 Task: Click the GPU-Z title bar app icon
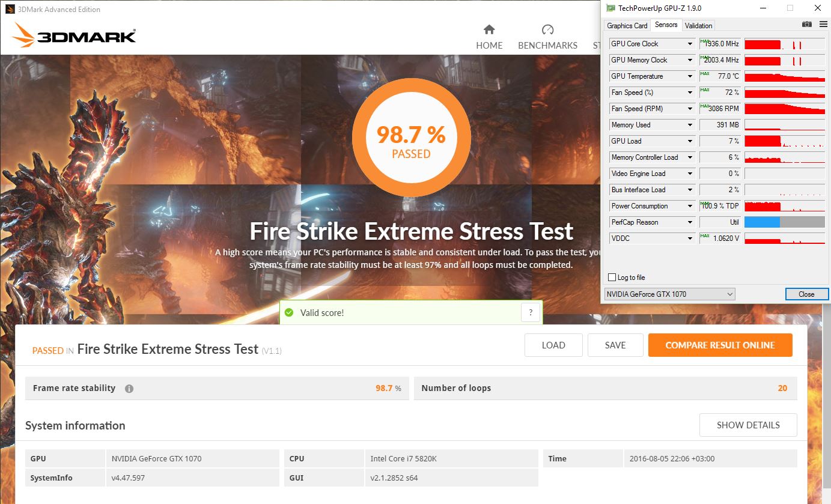[610, 8]
